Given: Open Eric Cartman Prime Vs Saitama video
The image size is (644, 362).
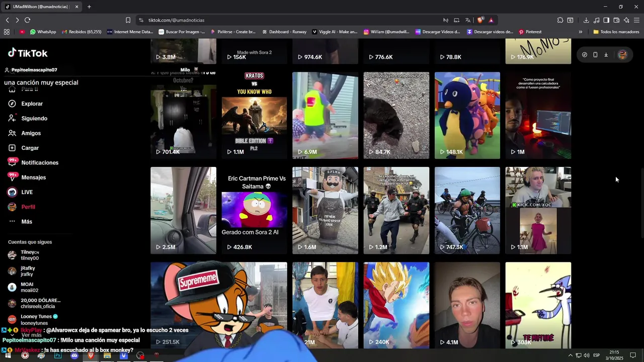Looking at the screenshot, I should pos(254,210).
